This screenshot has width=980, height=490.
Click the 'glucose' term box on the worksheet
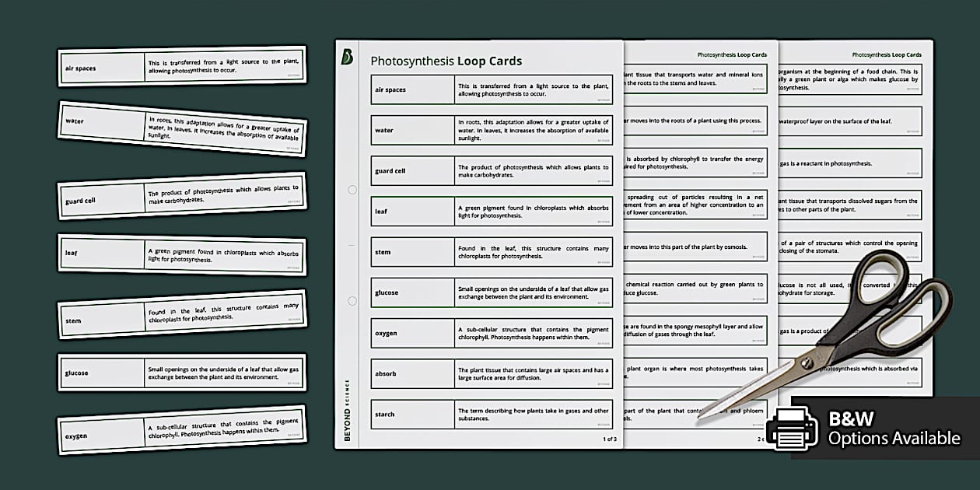(411, 292)
